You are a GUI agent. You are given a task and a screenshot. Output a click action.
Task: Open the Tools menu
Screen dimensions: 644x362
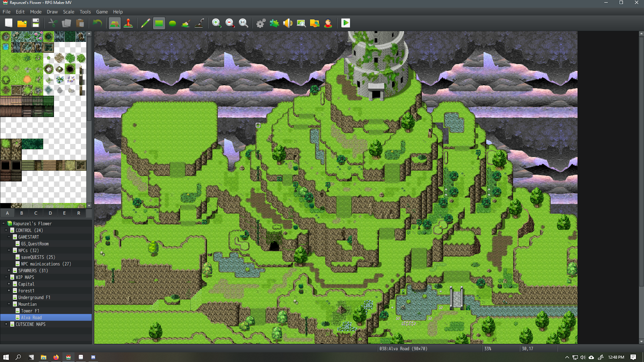(85, 12)
